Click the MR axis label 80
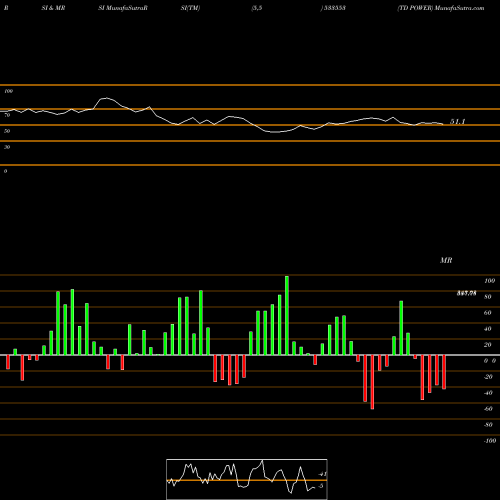 (488, 297)
